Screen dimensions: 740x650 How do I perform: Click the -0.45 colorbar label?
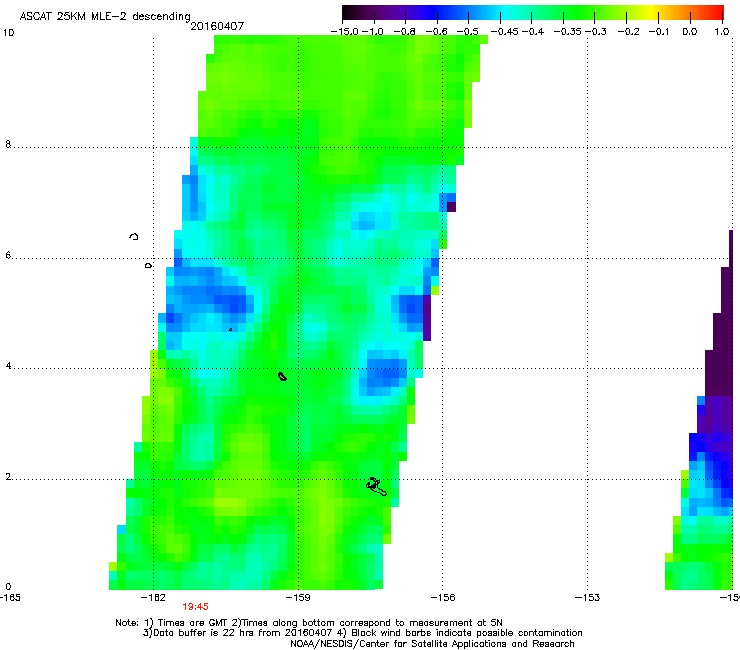(505, 32)
